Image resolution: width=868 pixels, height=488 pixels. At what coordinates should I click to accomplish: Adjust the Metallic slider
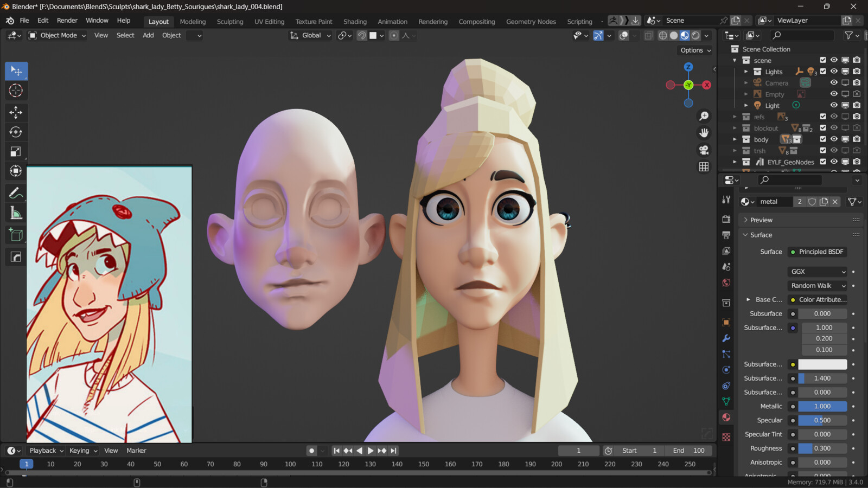click(x=822, y=406)
